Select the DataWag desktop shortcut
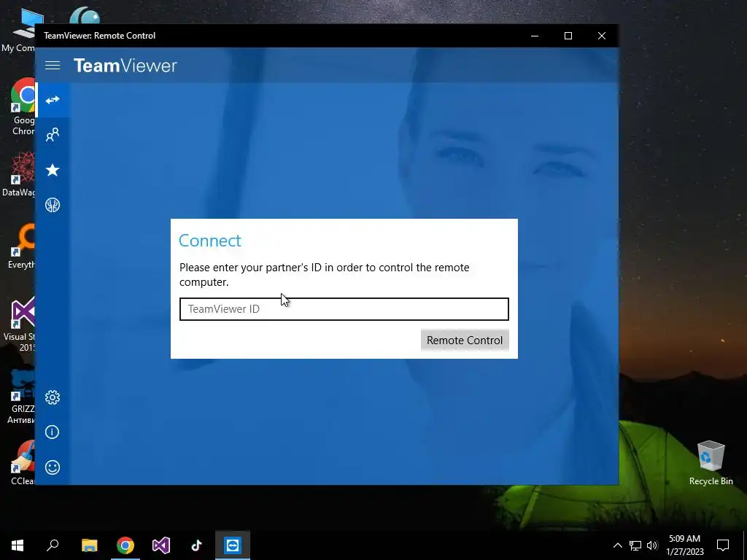Screen dimensions: 747x560 click(19, 174)
